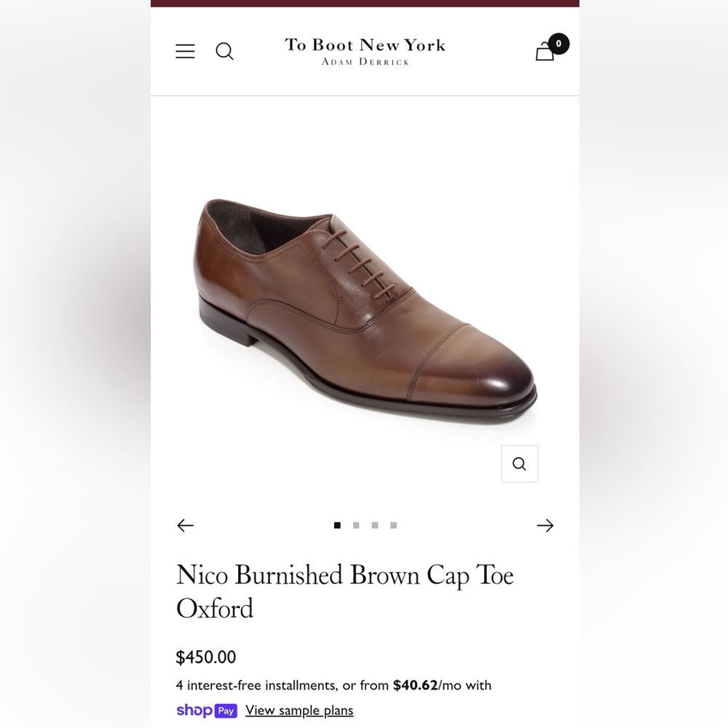Screen dimensions: 728x728
Task: Click the Adam Derrick subtitle text
Action: (365, 62)
